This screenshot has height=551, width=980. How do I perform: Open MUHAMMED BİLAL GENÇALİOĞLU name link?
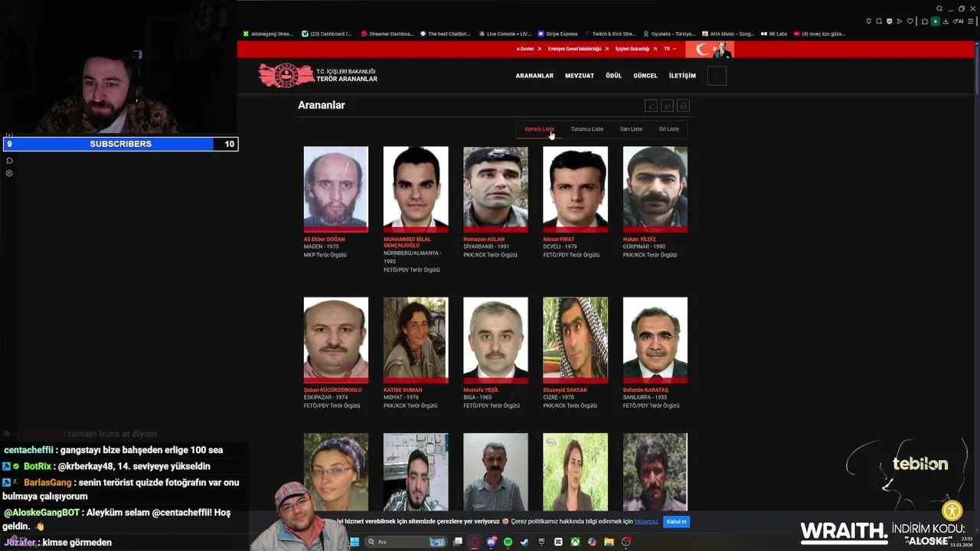407,243
